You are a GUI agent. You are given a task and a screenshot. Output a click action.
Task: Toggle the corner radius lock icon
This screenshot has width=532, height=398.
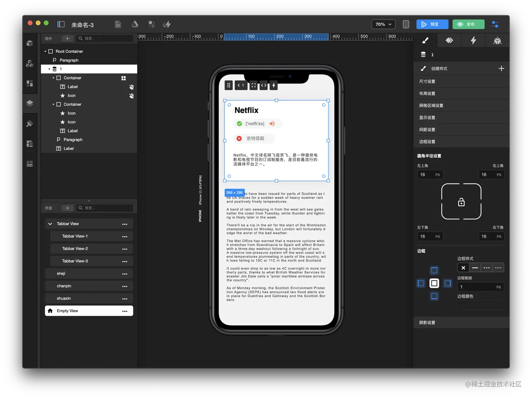coord(461,202)
